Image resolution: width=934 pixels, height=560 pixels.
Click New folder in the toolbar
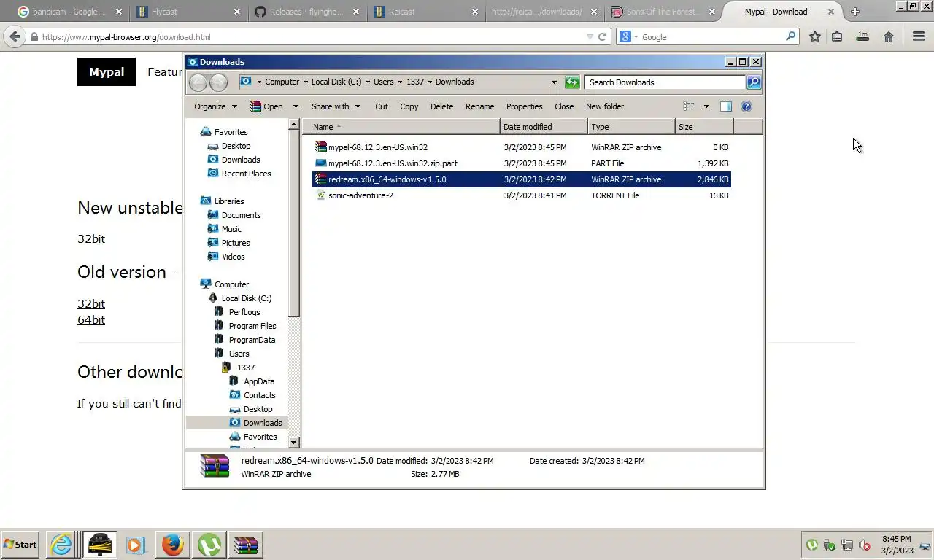tap(605, 106)
